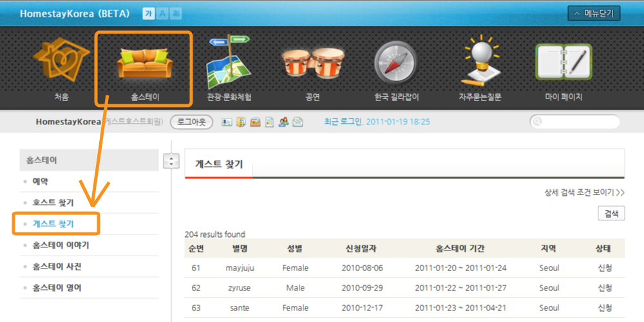Screen dimensions: 644x322
Task: Click 최근 로그인 2011-01-19 18:25 text
Action: pos(377,122)
